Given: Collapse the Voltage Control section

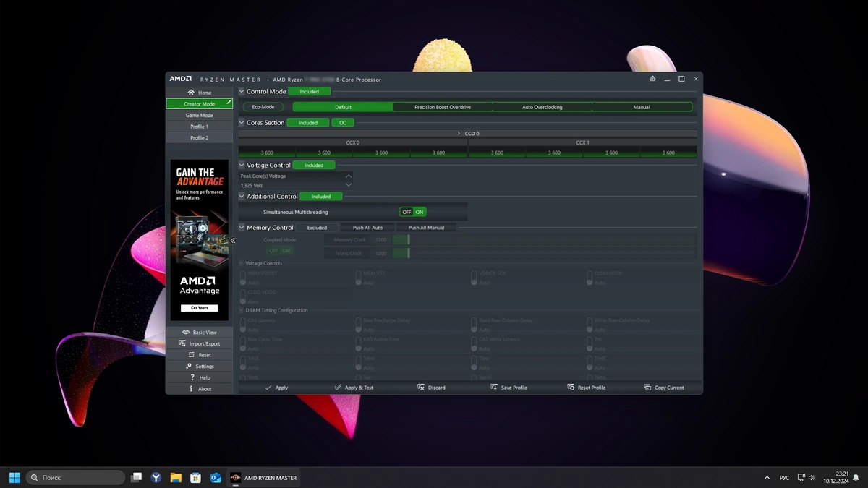Looking at the screenshot, I should click(x=242, y=166).
